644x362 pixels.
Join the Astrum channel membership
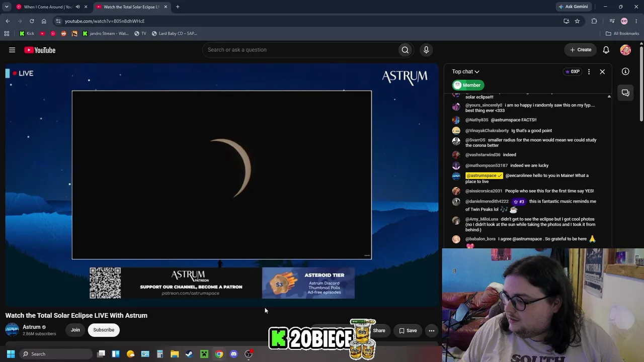(75, 330)
